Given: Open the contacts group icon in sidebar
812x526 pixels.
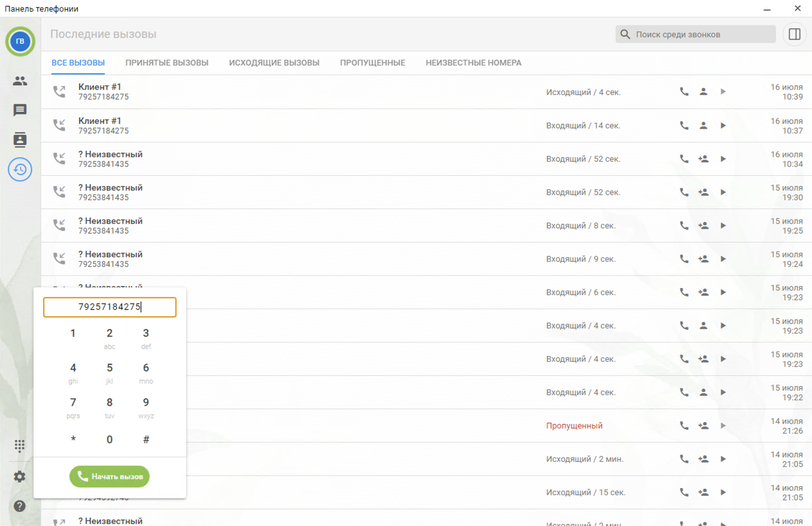Looking at the screenshot, I should coord(20,81).
